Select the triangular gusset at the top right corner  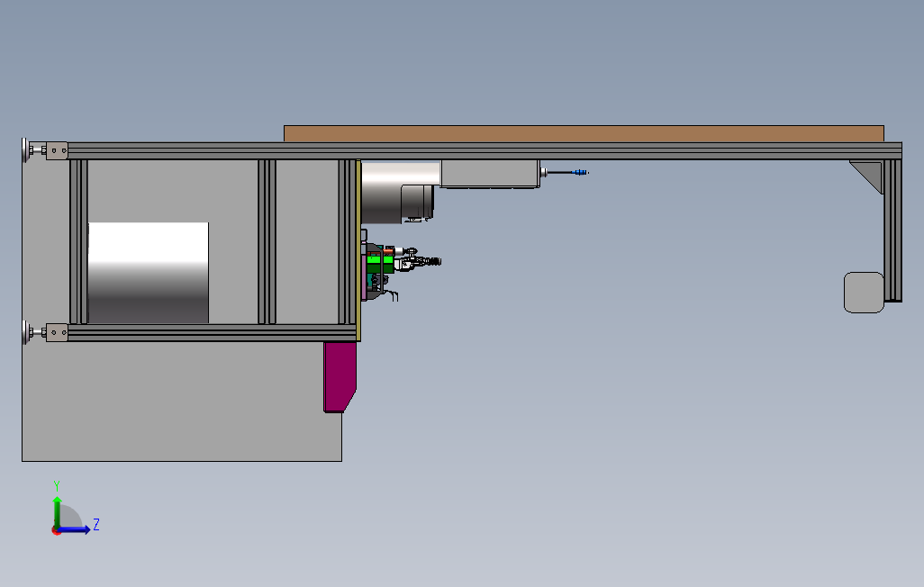(870, 172)
